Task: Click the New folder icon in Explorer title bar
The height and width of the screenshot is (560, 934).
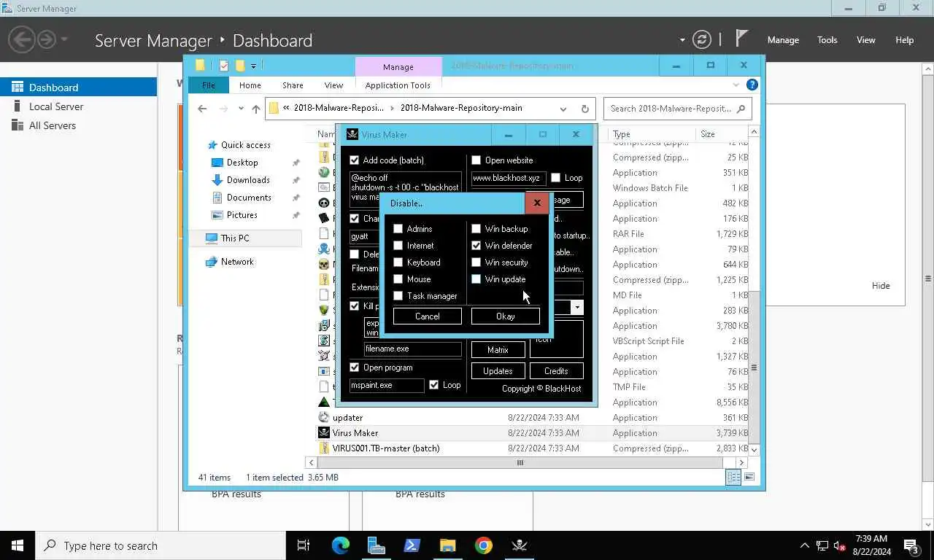Action: pyautogui.click(x=239, y=66)
